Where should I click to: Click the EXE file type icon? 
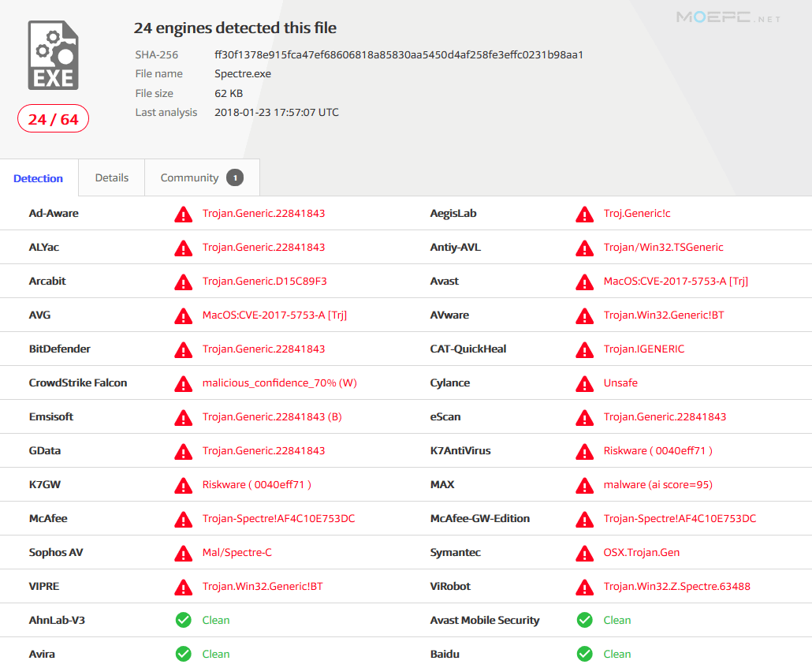pyautogui.click(x=54, y=55)
